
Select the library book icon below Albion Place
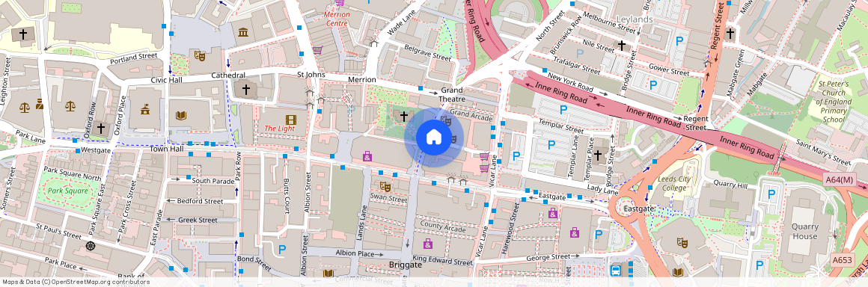pyautogui.click(x=328, y=274)
